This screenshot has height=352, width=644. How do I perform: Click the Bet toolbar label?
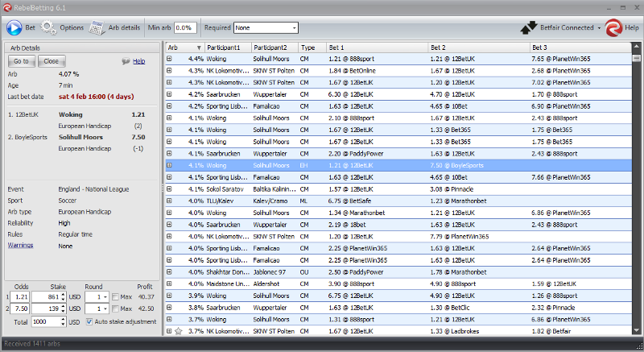tap(31, 27)
